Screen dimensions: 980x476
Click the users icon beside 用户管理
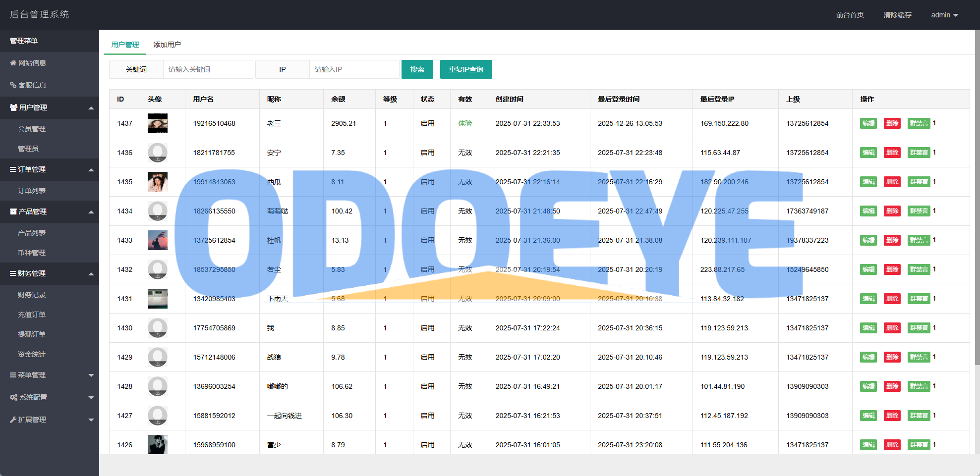click(x=13, y=107)
